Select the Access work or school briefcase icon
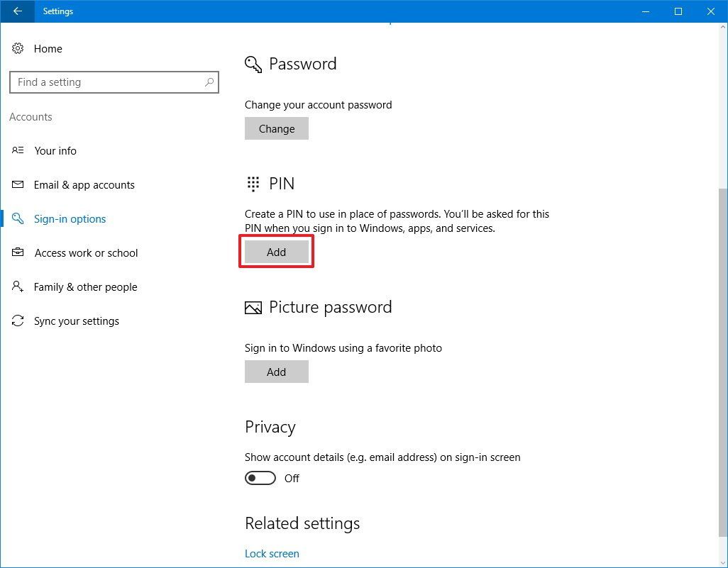The width and height of the screenshot is (728, 568). coord(17,252)
